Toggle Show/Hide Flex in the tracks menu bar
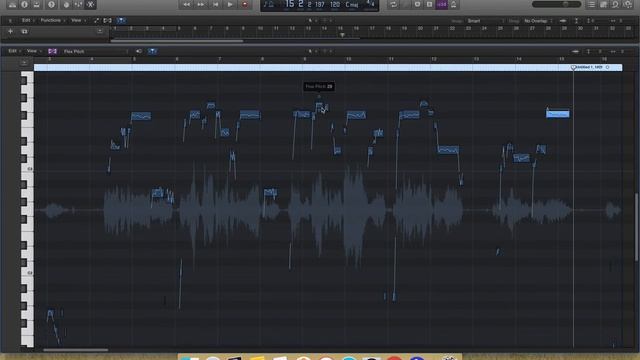This screenshot has height=360, width=640. [x=107, y=20]
